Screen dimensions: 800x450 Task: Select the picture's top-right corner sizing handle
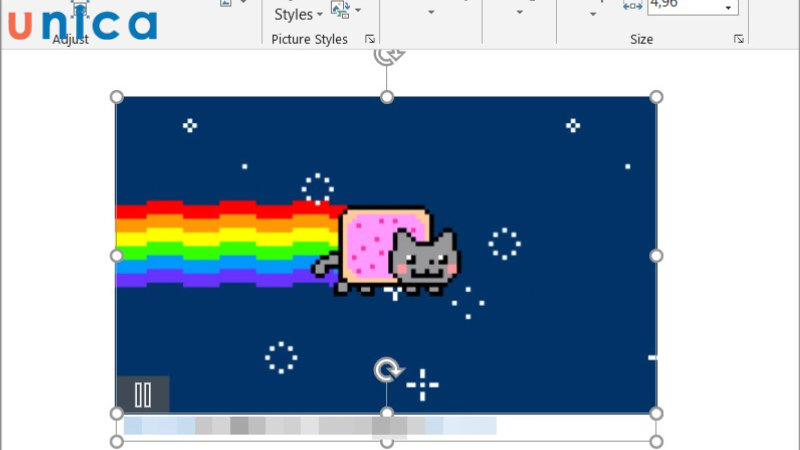(x=657, y=97)
